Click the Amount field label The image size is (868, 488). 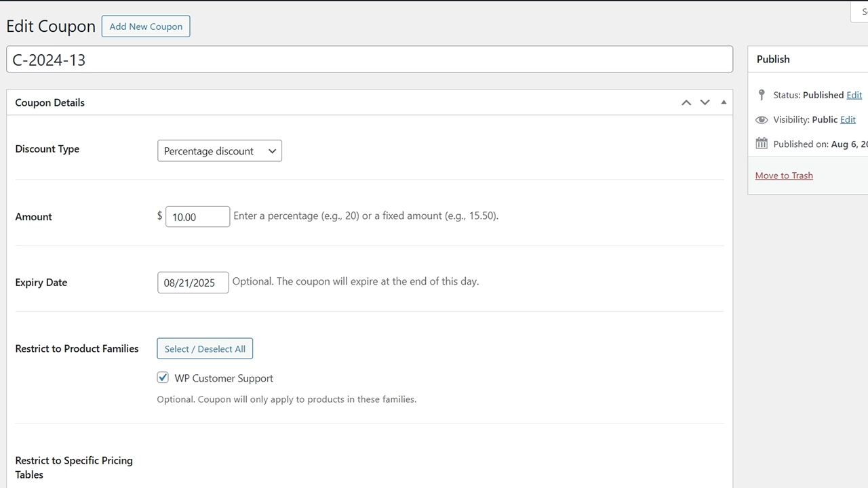pos(34,217)
